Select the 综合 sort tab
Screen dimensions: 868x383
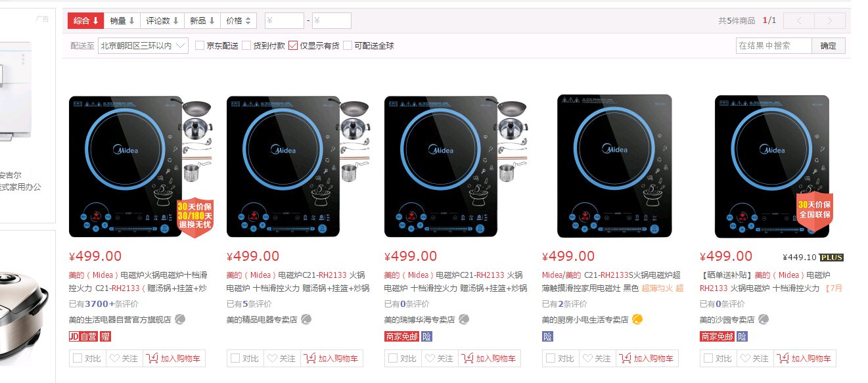pos(86,21)
